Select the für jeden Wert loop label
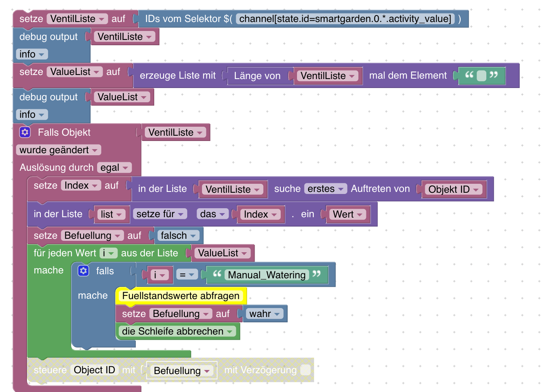541x392 pixels. [x=65, y=253]
